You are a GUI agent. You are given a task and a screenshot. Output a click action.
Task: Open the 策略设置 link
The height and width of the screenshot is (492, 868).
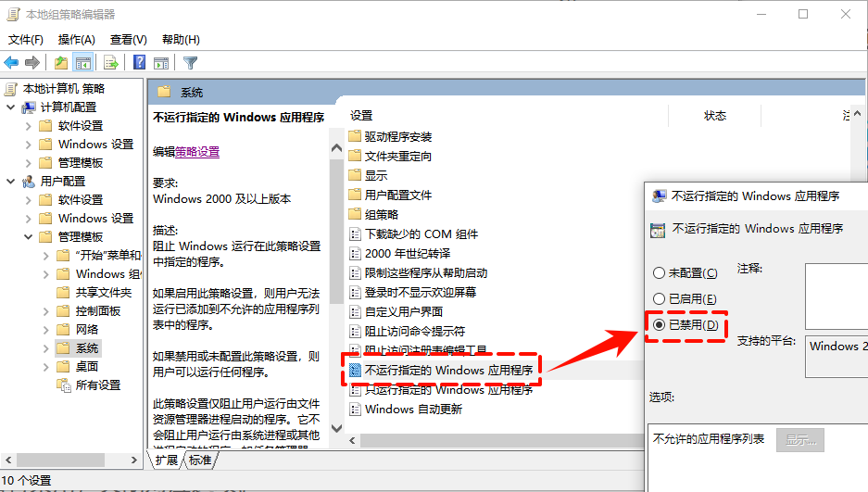point(197,152)
